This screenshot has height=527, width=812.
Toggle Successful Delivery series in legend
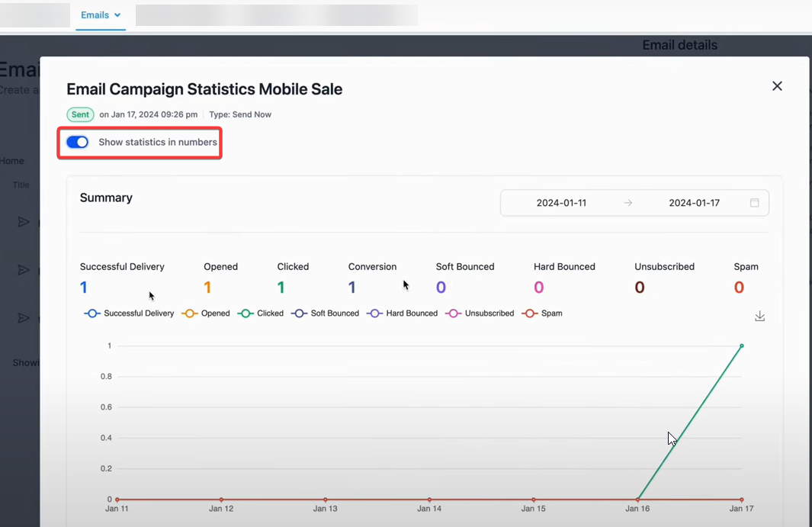(130, 313)
